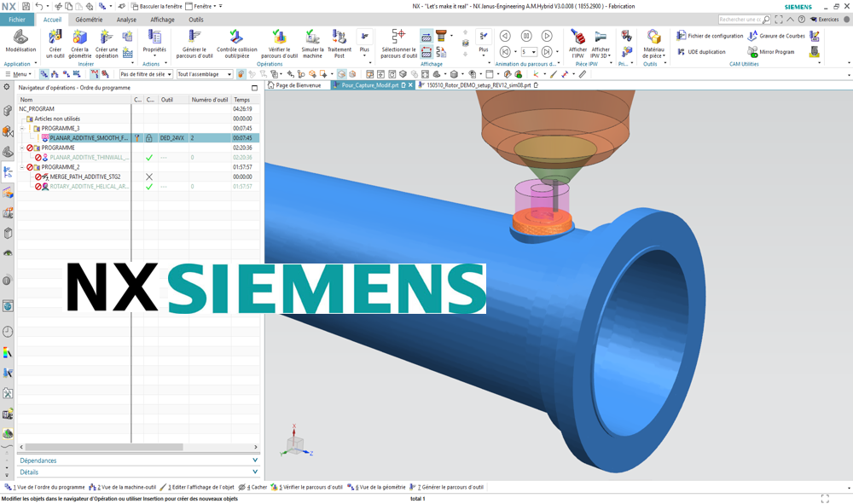Open Tout l'assemblage scope dropdown

click(205, 74)
